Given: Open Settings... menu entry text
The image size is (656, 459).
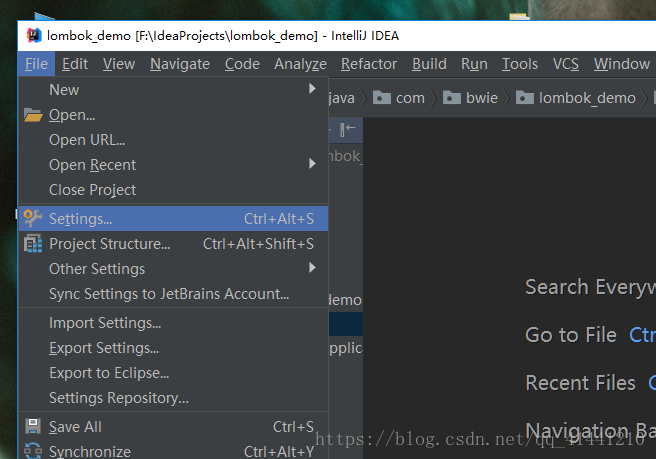Looking at the screenshot, I should click(80, 219).
